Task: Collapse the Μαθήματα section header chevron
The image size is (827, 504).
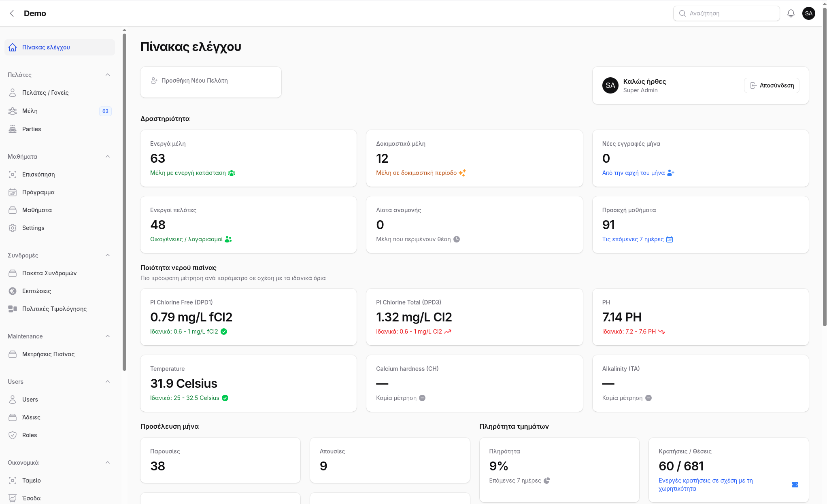Action: tap(108, 157)
